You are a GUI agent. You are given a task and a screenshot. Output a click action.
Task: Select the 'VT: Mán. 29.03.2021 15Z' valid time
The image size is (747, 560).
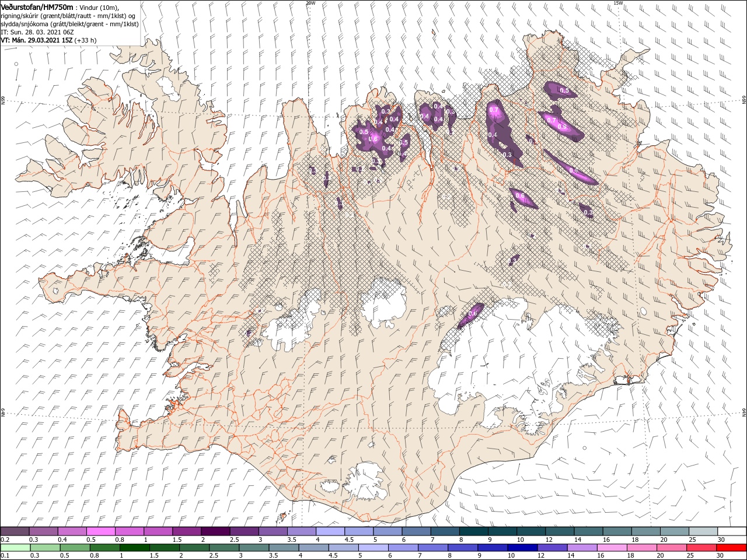click(36, 40)
